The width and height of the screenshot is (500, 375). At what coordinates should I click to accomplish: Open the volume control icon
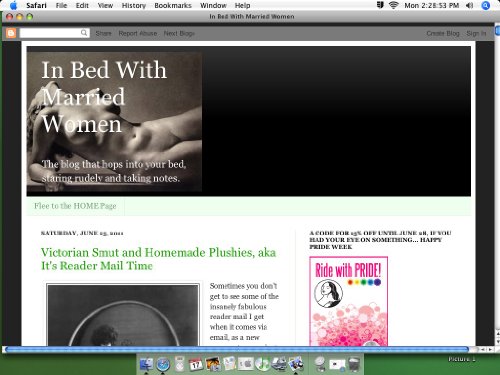click(x=469, y=5)
